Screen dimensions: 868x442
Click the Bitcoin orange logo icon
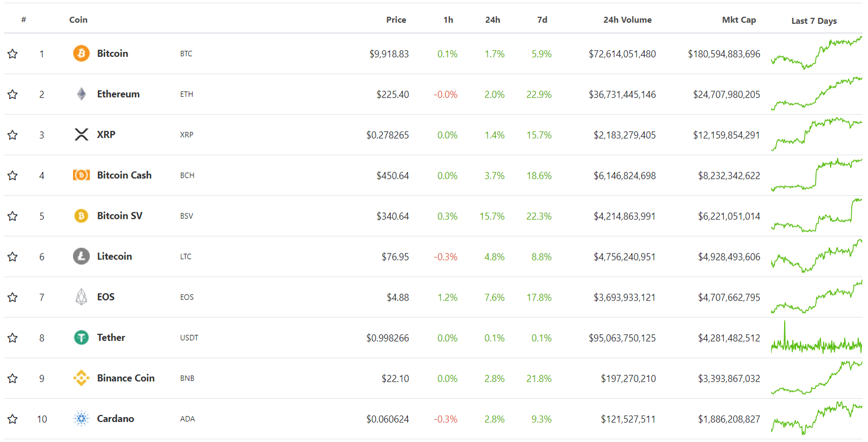(x=81, y=53)
